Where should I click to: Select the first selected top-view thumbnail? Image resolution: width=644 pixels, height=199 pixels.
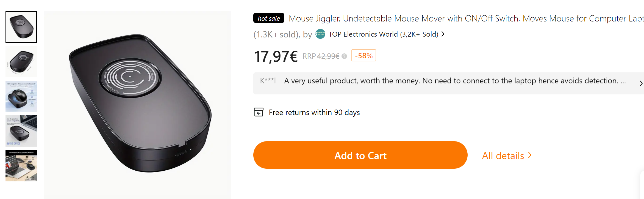tap(21, 27)
